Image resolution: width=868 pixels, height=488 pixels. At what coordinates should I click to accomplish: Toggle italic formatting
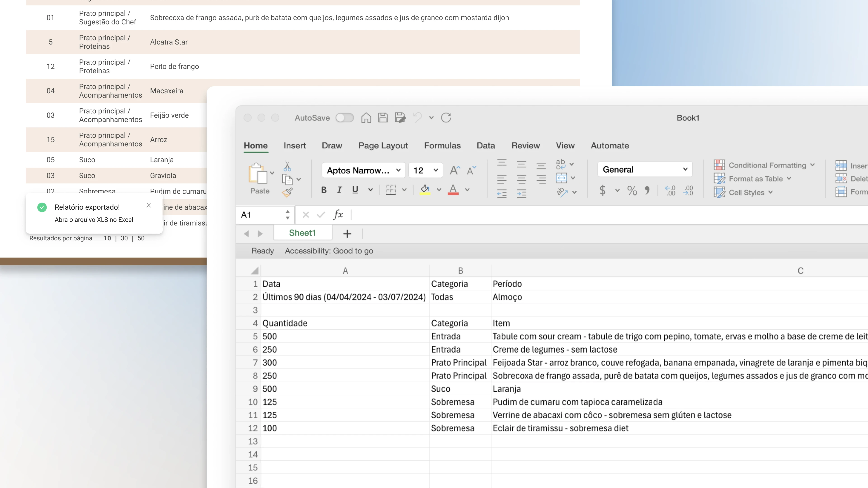click(339, 190)
